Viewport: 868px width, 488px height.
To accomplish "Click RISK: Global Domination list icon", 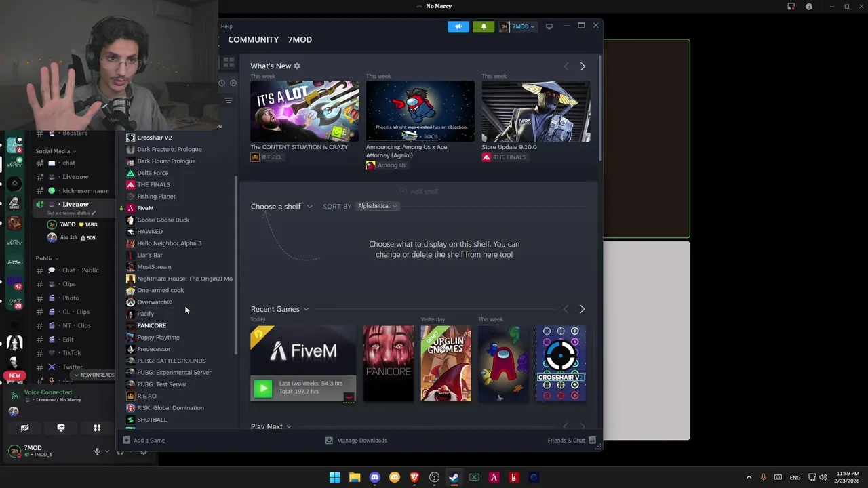I will click(131, 407).
